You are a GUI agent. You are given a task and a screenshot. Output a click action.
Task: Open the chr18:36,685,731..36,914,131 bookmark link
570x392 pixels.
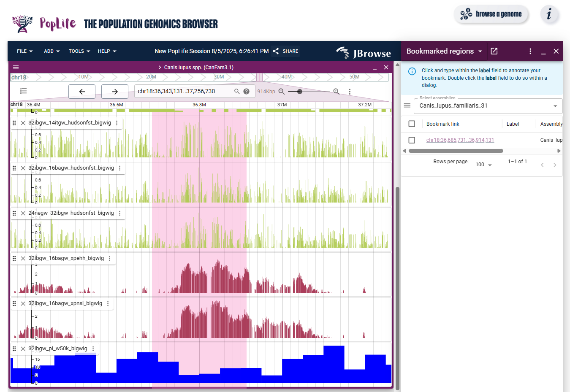point(460,140)
